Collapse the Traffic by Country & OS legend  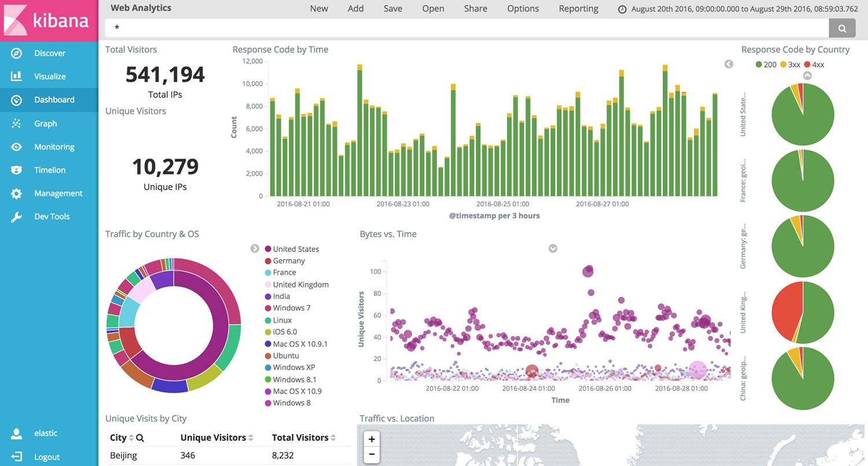pos(255,248)
